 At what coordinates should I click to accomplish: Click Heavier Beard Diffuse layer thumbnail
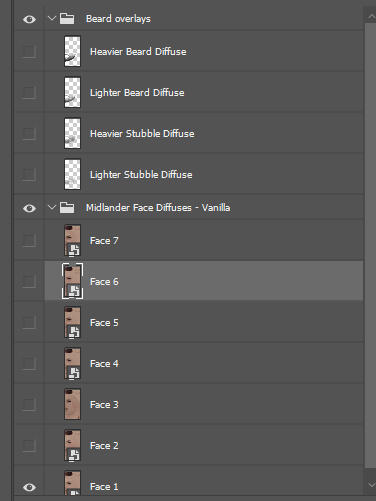pyautogui.click(x=72, y=51)
